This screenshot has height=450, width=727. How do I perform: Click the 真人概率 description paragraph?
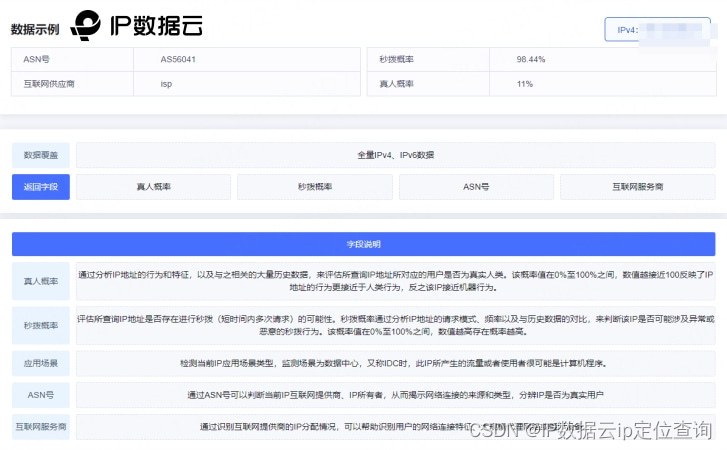coord(395,281)
